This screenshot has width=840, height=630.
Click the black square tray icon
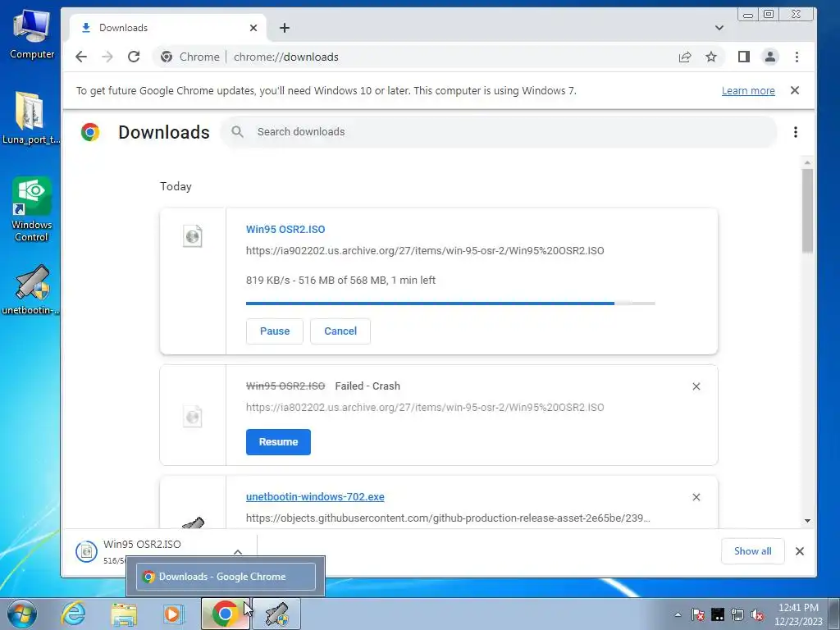pyautogui.click(x=717, y=614)
